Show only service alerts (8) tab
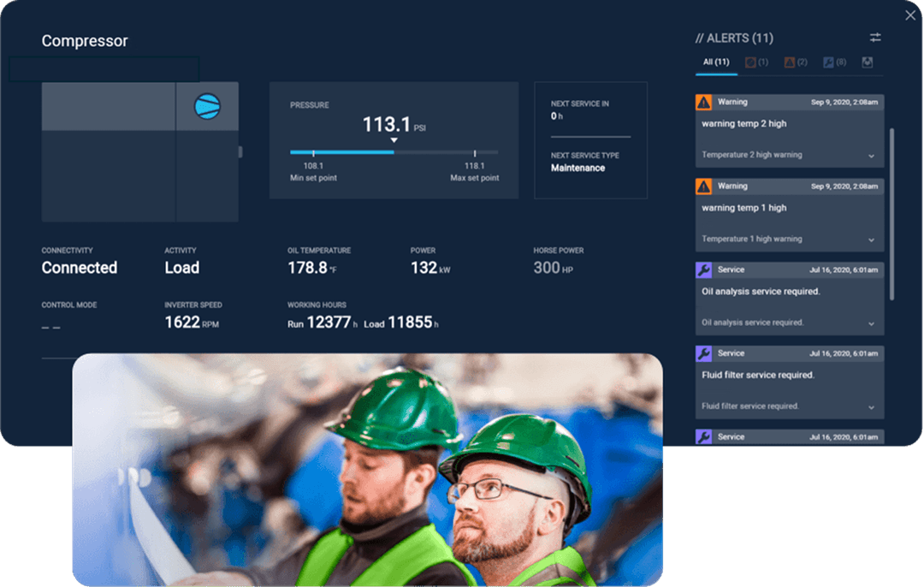 point(834,62)
